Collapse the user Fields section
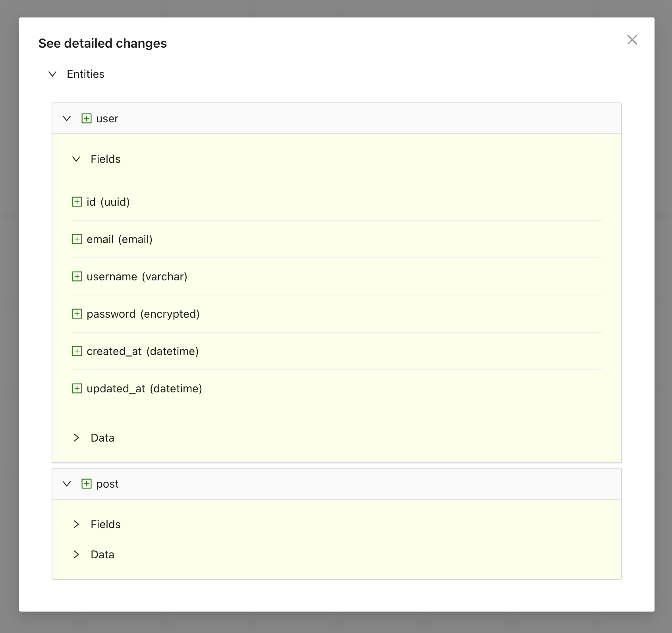This screenshot has width=672, height=633. tap(76, 159)
